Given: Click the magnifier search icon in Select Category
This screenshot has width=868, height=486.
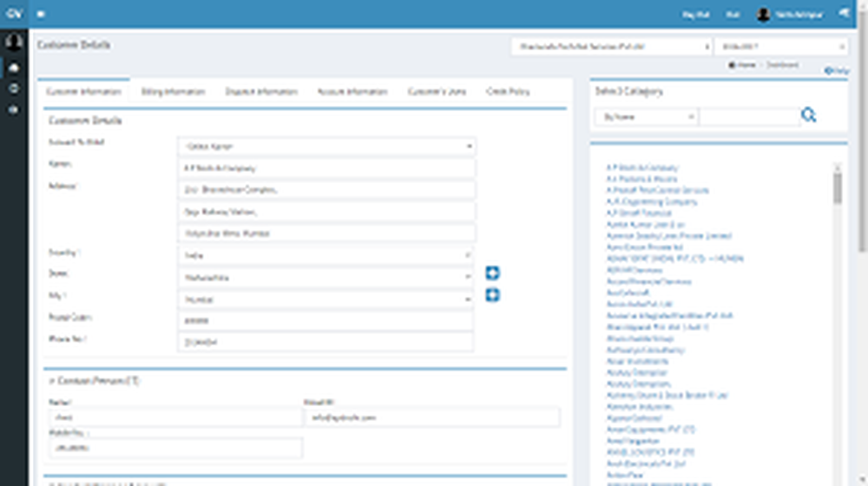Looking at the screenshot, I should [x=808, y=115].
